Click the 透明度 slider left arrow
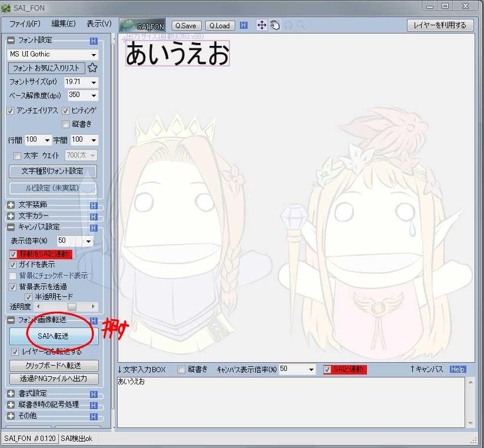This screenshot has height=448, width=484. click(x=38, y=307)
